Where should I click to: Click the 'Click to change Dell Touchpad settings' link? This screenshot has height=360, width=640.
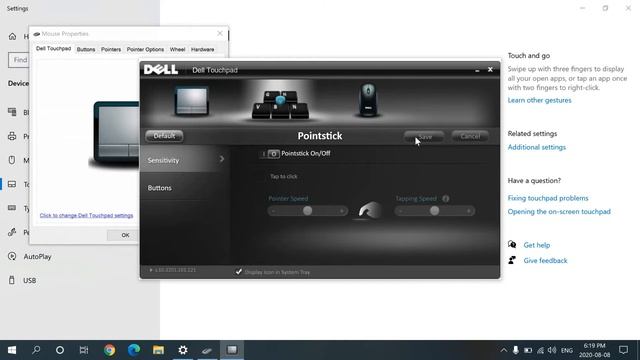click(x=86, y=215)
